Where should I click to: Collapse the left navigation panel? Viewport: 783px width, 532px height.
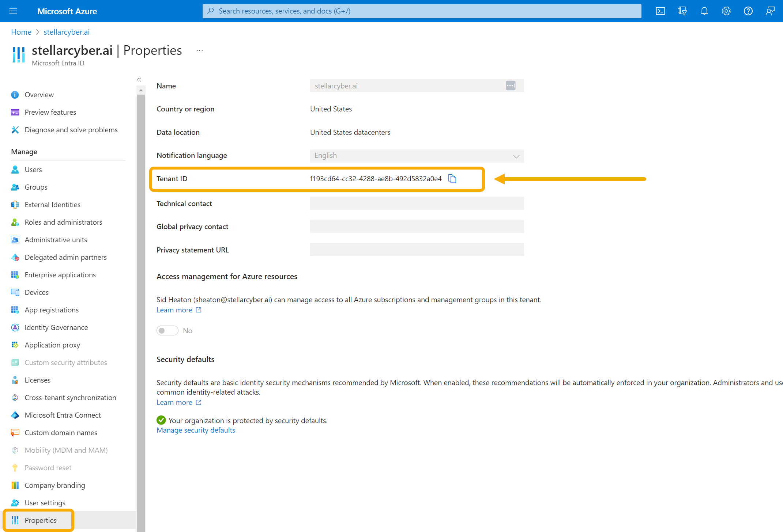tap(139, 79)
